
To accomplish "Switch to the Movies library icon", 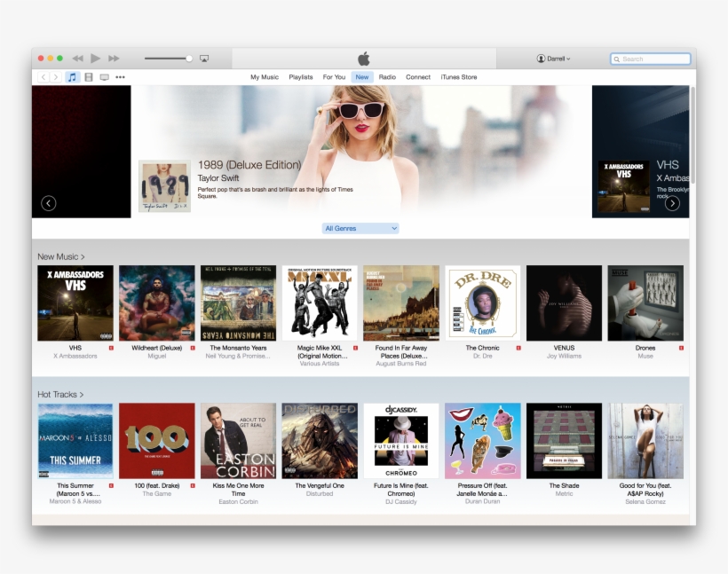I will (x=89, y=77).
